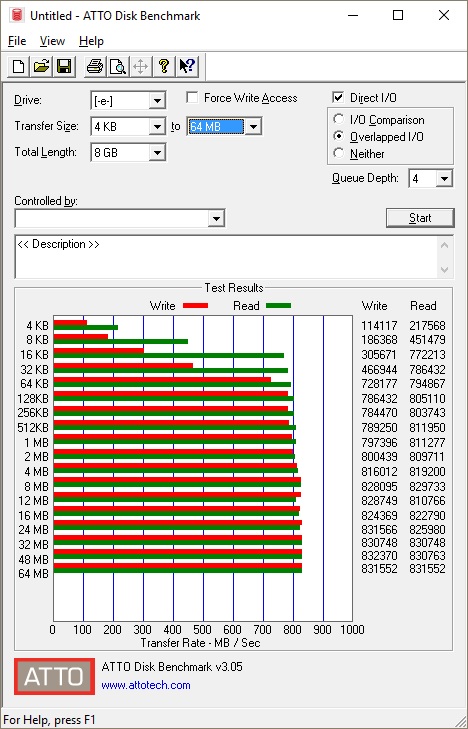Select the Neither radio option

click(339, 153)
